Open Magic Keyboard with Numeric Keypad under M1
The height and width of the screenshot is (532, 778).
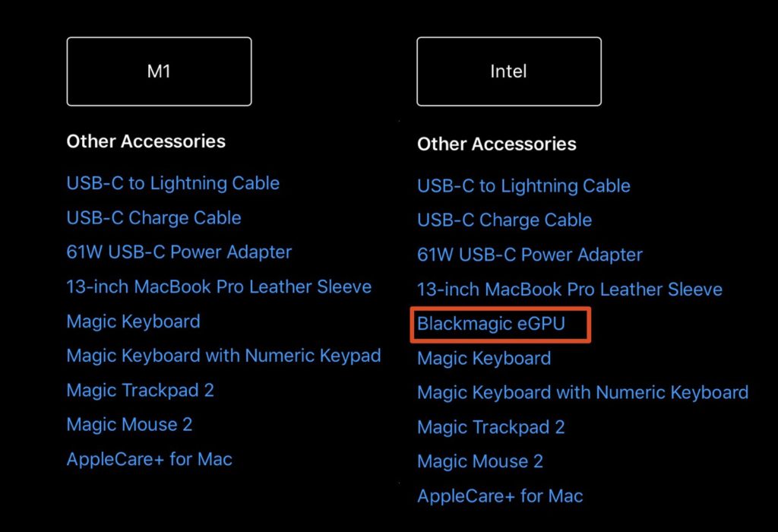(223, 355)
